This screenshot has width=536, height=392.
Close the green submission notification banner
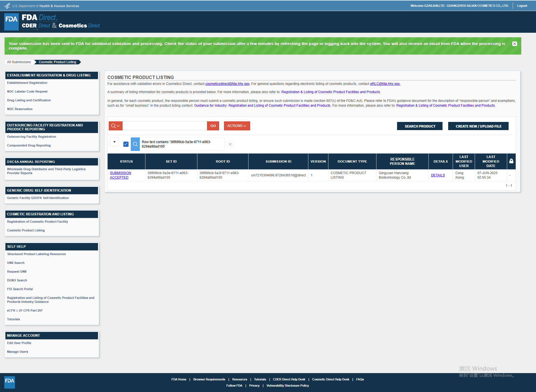point(515,44)
